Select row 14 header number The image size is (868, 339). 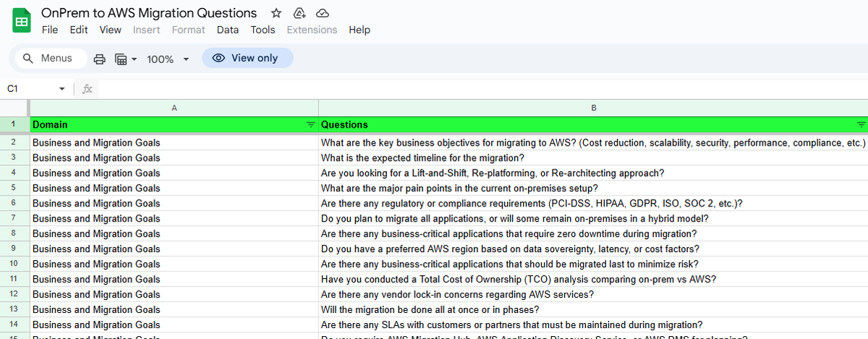pos(14,325)
